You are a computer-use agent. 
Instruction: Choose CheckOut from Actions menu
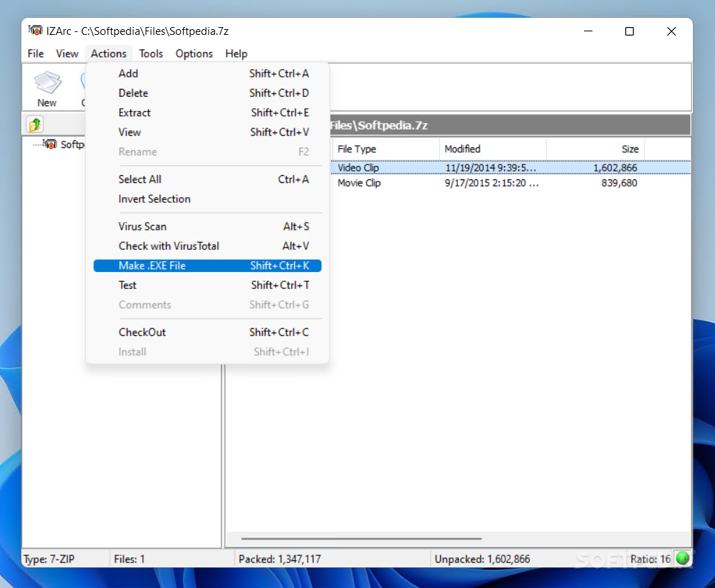click(x=207, y=332)
